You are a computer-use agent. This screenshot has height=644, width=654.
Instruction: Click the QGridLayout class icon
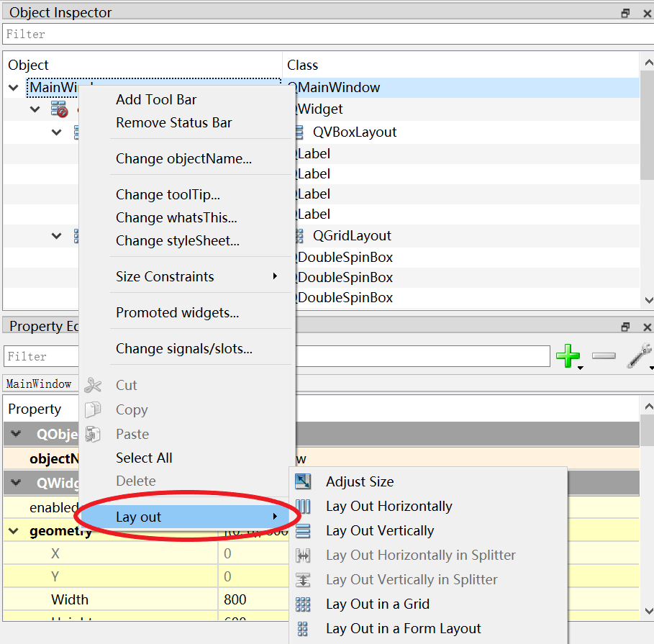coord(299,236)
